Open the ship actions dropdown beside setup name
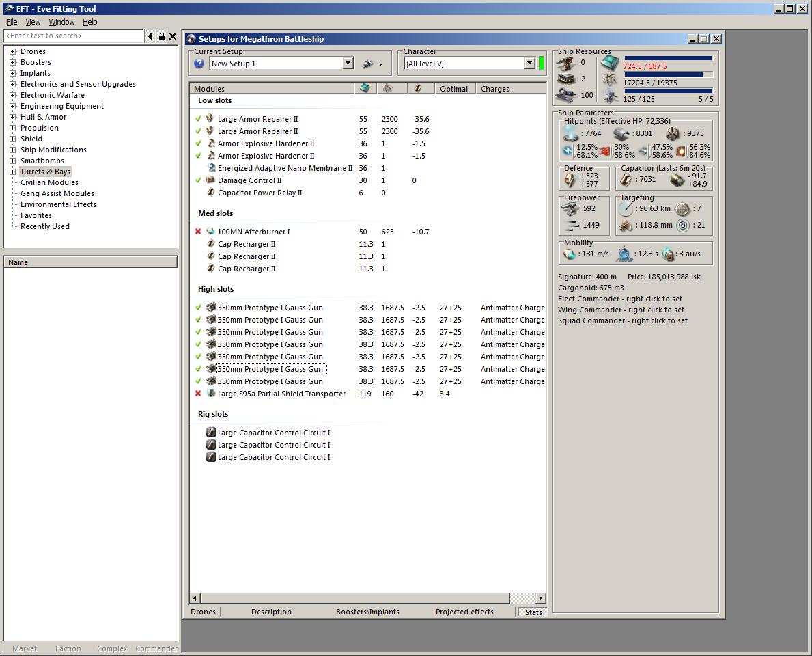Viewport: 812px width, 656px height. pyautogui.click(x=380, y=64)
